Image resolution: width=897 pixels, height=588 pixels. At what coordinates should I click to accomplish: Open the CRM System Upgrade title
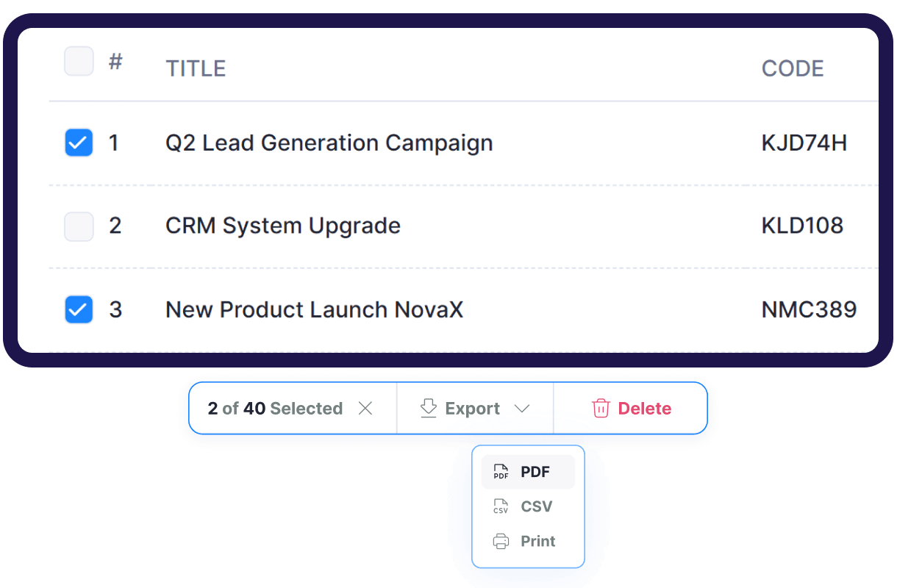283,226
